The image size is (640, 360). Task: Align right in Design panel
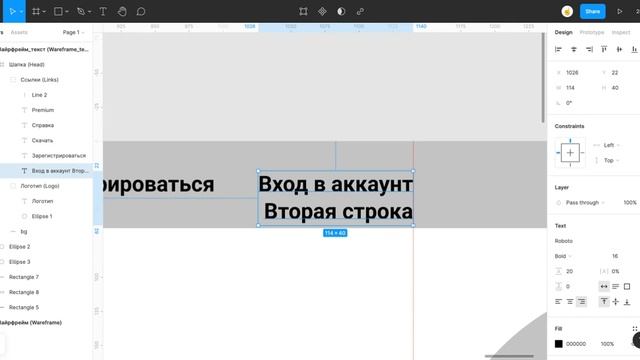589,49
